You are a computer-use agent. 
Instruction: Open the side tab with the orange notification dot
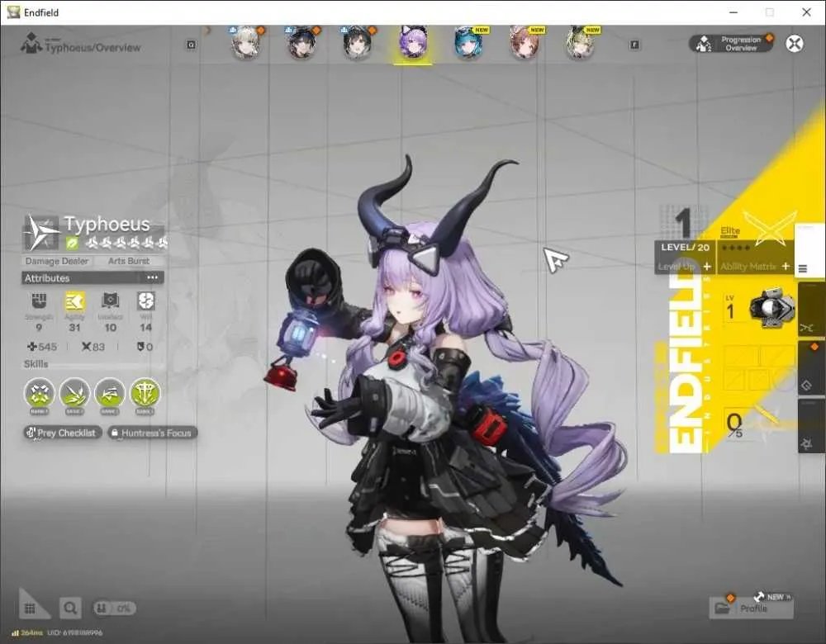point(811,367)
